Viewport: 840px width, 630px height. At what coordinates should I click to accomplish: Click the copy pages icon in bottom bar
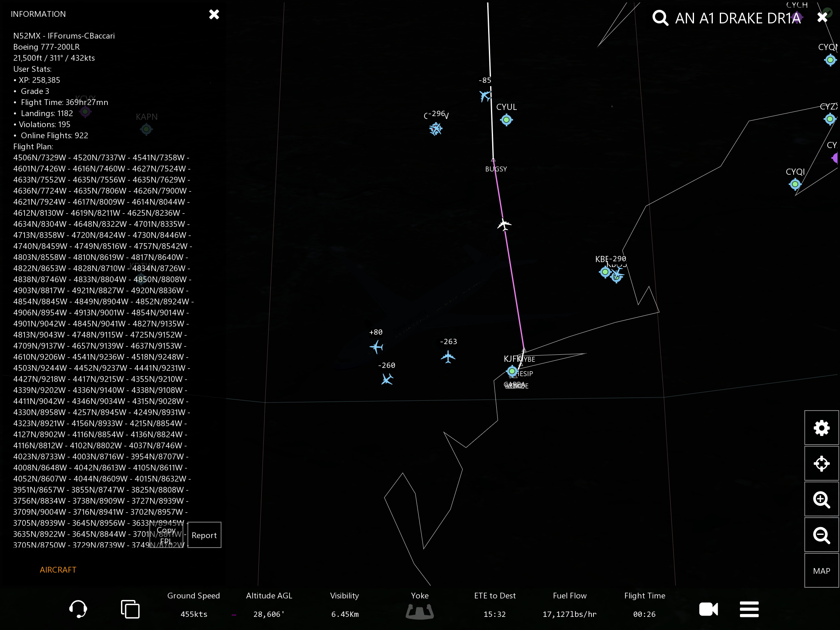130,609
